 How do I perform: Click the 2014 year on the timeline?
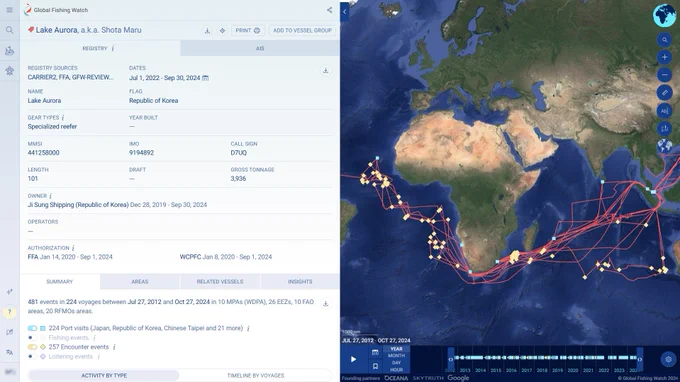pyautogui.click(x=481, y=371)
